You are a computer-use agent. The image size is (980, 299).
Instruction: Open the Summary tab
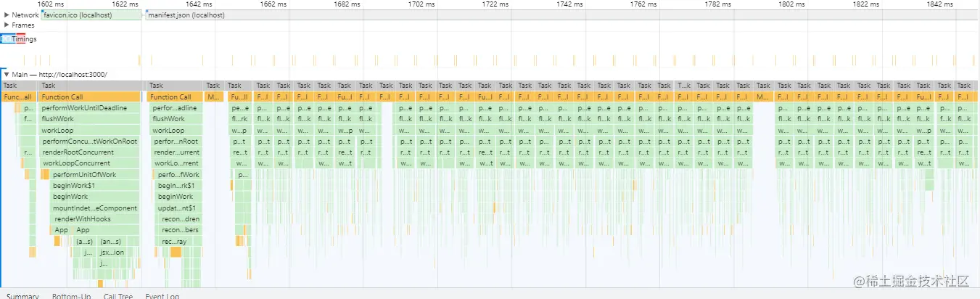point(22,295)
